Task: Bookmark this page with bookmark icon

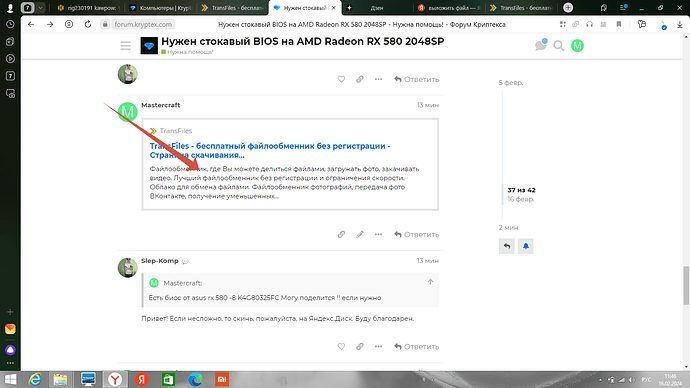Action: click(619, 24)
